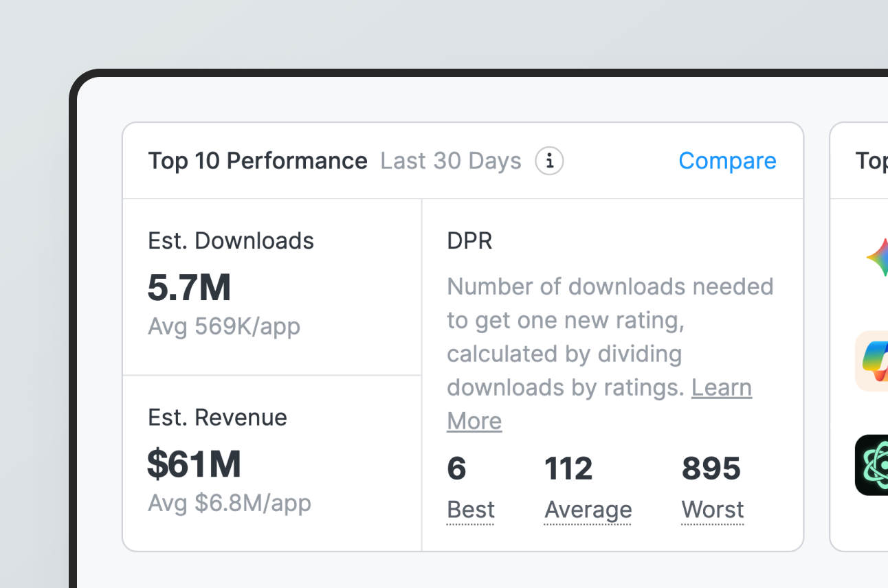
Task: Click the Avg 569K/app text
Action: 224,326
